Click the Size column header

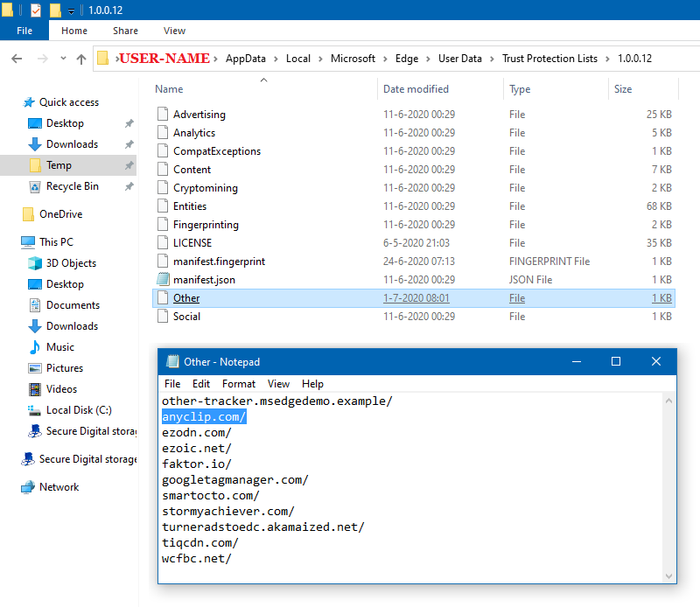pyautogui.click(x=623, y=89)
